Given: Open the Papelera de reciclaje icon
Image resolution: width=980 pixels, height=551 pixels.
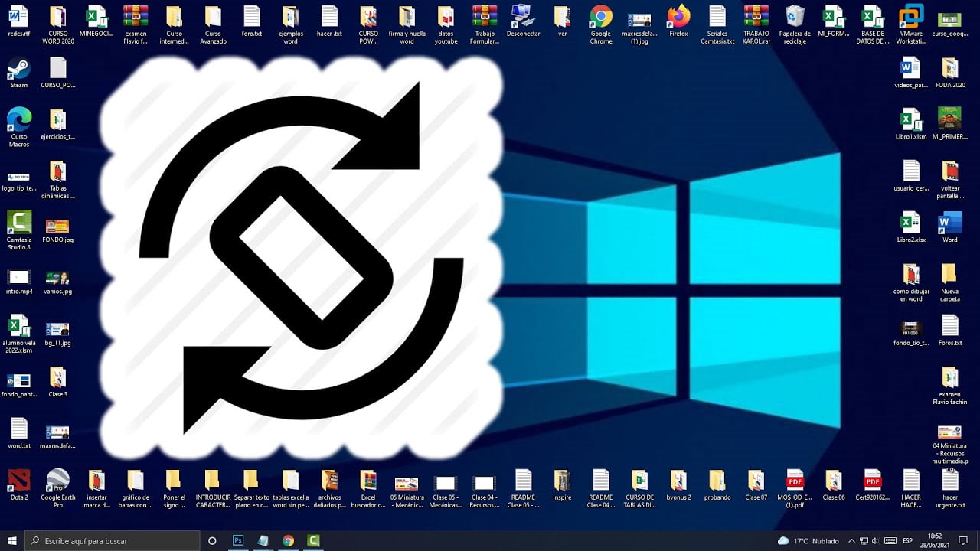Looking at the screenshot, I should tap(795, 24).
